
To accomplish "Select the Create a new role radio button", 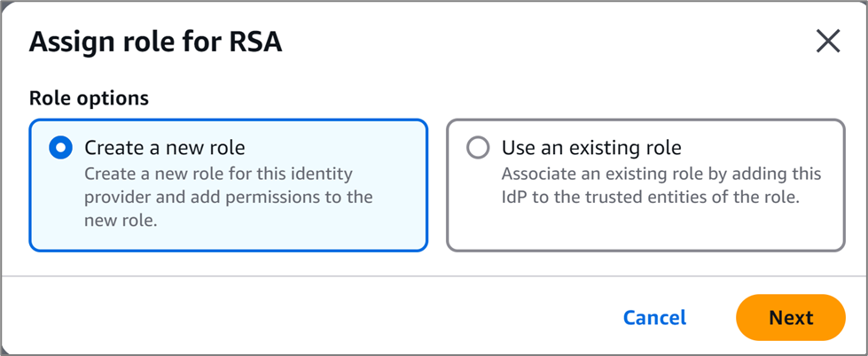I will (60, 148).
